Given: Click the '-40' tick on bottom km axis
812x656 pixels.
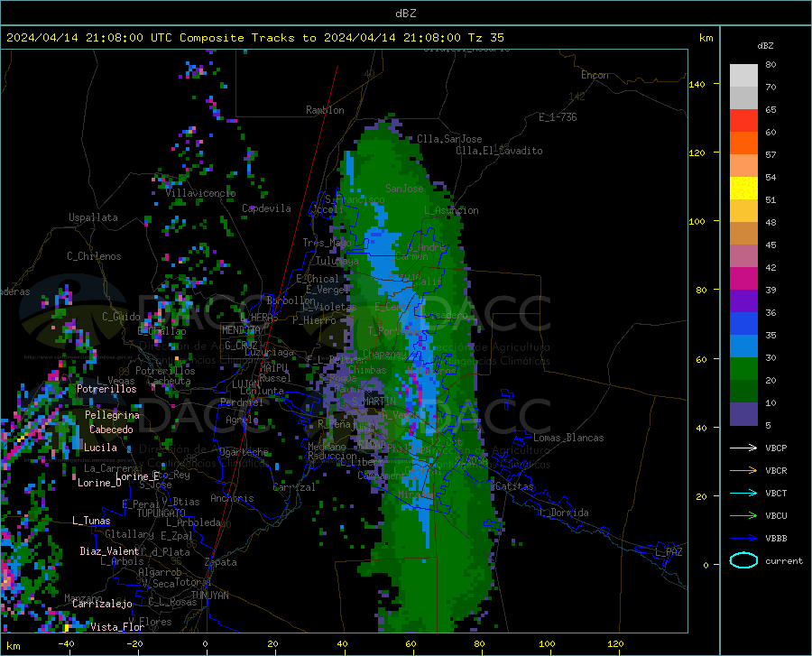Looking at the screenshot, I should tap(66, 643).
